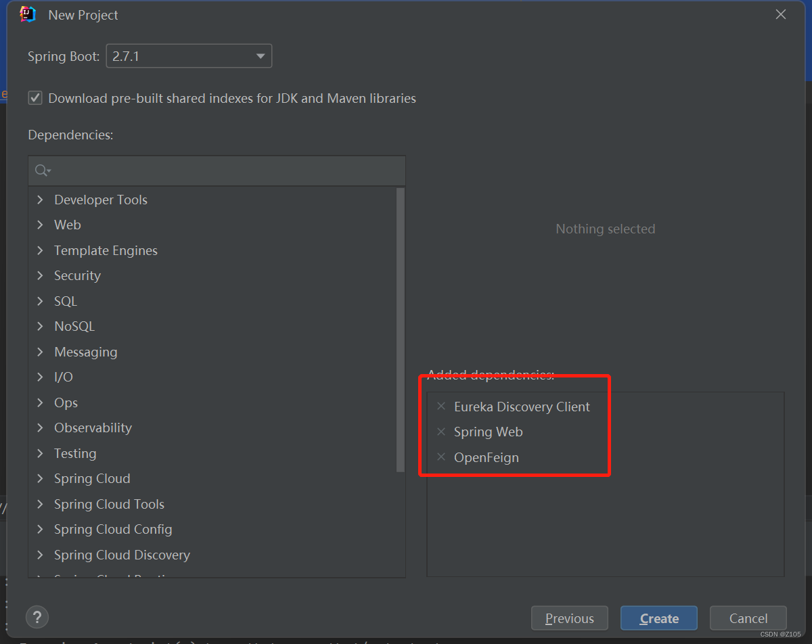Screen dimensions: 812x644
Task: Select OpenFeign in added dependencies
Action: [x=486, y=457]
